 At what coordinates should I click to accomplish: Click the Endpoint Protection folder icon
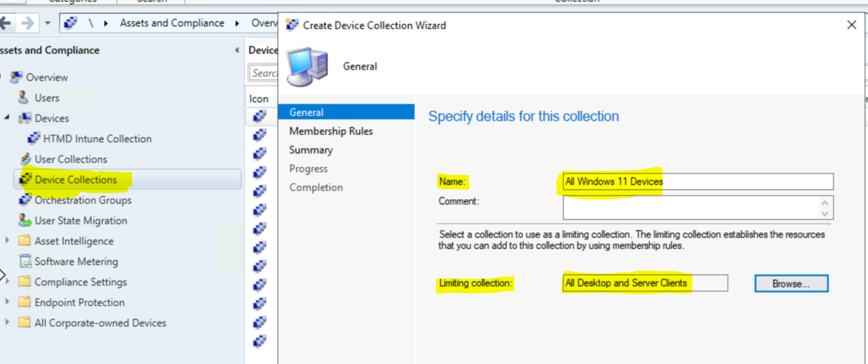24,302
